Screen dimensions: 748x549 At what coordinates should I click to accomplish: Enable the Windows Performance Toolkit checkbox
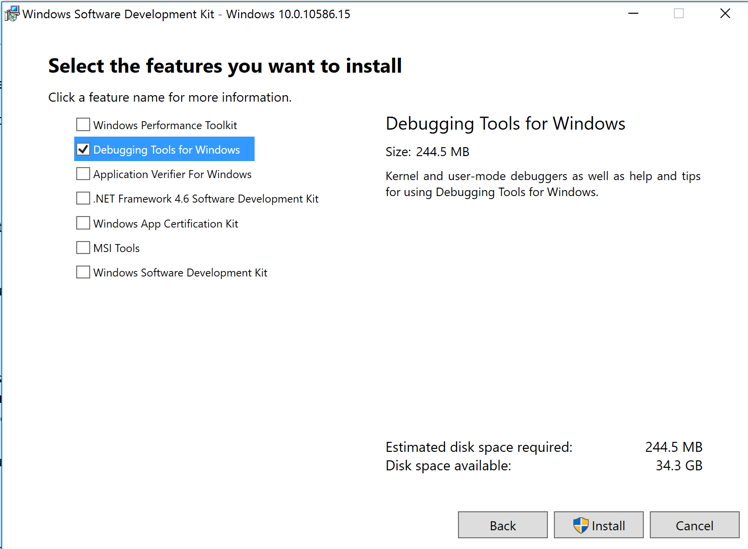83,125
